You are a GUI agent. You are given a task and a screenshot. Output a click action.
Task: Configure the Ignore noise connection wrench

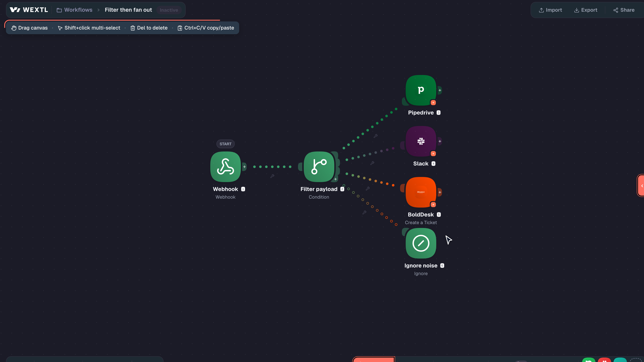point(364,212)
